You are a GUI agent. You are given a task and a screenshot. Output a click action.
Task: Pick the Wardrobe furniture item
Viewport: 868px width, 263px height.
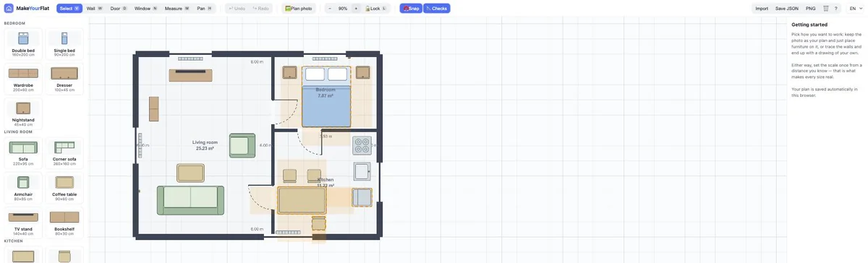tap(23, 79)
